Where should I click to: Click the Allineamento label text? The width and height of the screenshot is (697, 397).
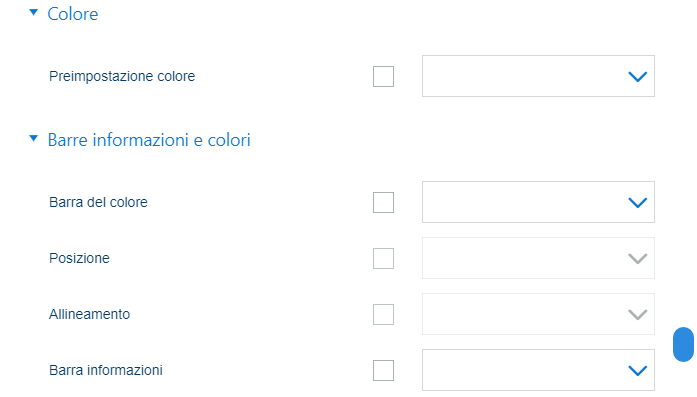pos(89,314)
